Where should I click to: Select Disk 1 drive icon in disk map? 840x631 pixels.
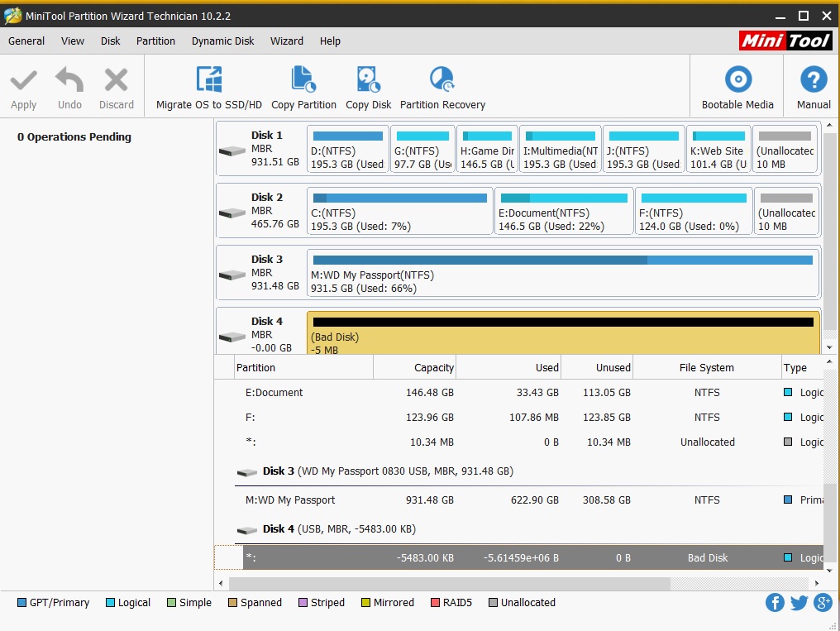[232, 151]
